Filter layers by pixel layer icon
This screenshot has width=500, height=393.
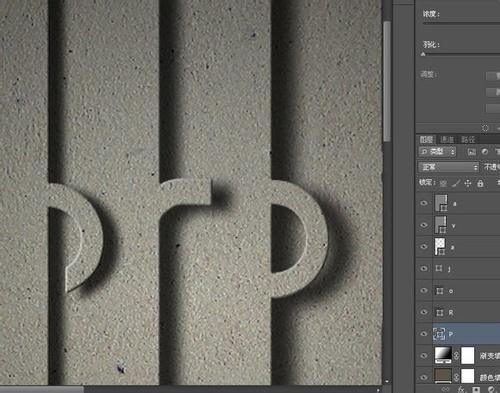click(x=472, y=152)
